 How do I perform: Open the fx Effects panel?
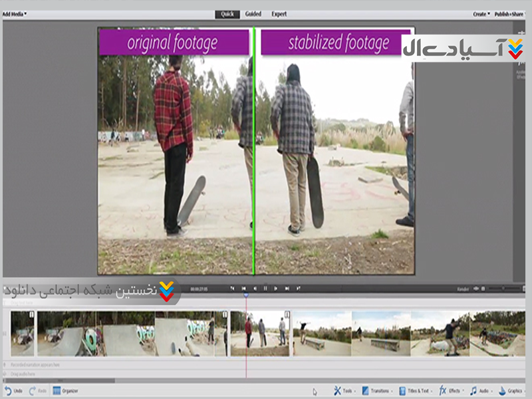450,390
